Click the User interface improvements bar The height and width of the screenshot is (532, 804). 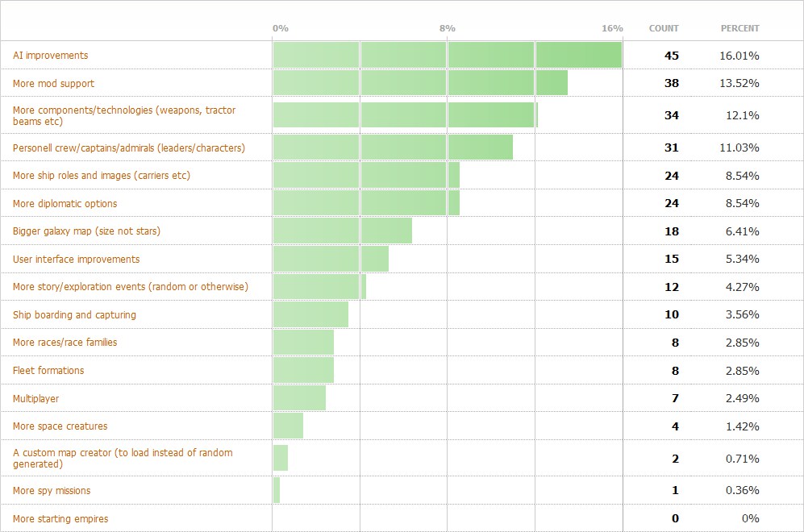click(331, 259)
